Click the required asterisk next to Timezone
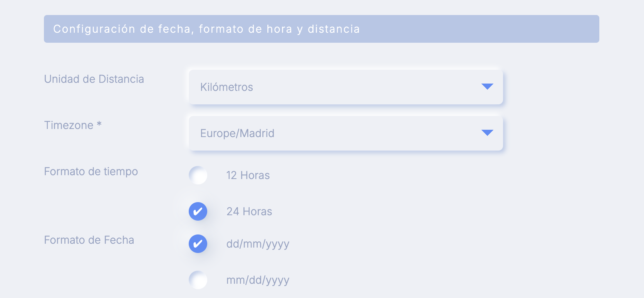644x298 pixels. pyautogui.click(x=99, y=124)
